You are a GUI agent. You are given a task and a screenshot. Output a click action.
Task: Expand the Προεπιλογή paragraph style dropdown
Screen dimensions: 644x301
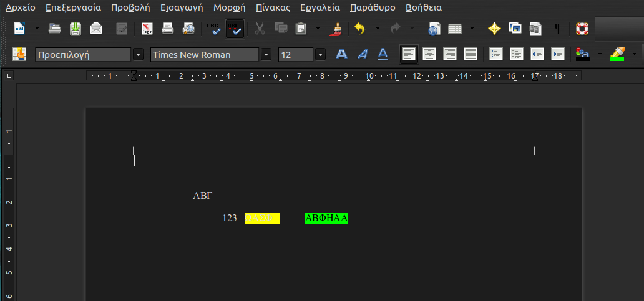click(139, 55)
